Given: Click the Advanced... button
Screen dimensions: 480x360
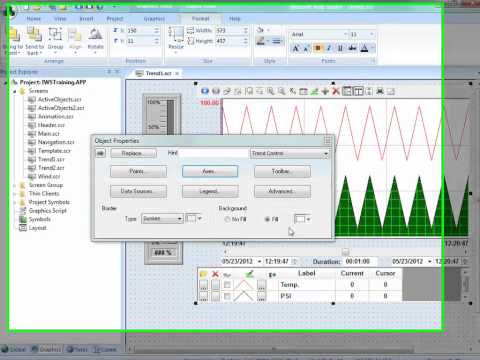Looking at the screenshot, I should tap(282, 191).
